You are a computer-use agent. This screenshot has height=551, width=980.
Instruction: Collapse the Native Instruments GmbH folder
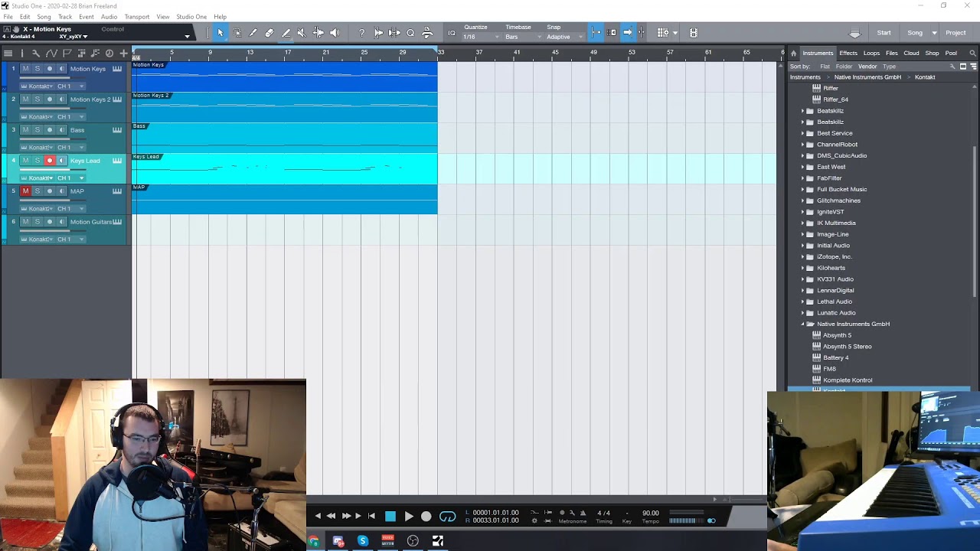[802, 324]
